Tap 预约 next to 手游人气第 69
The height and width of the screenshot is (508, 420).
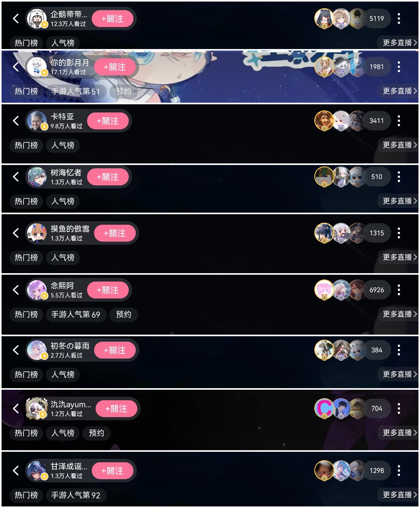click(123, 314)
